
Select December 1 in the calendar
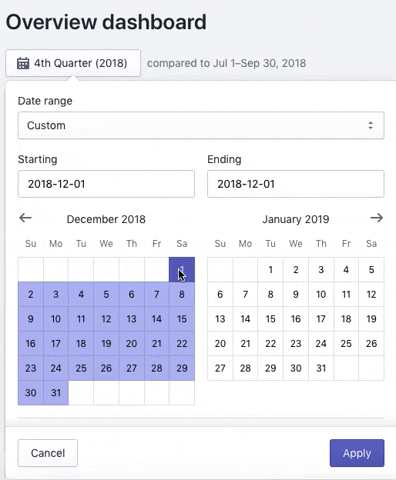pyautogui.click(x=182, y=270)
